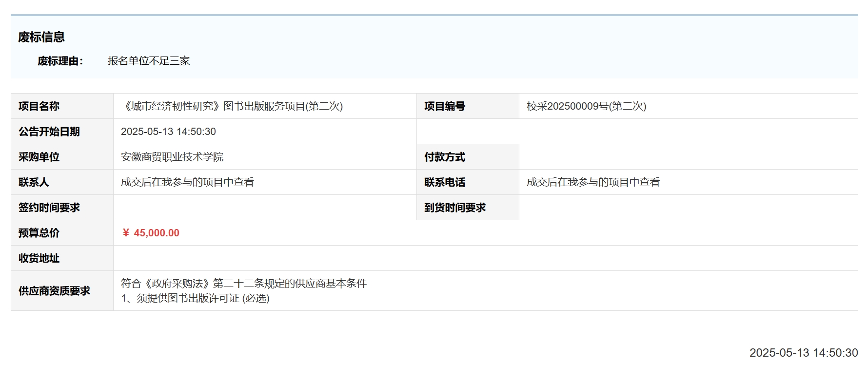Click the 付款方式 header cell
This screenshot has height=383, width=868.
coord(445,157)
